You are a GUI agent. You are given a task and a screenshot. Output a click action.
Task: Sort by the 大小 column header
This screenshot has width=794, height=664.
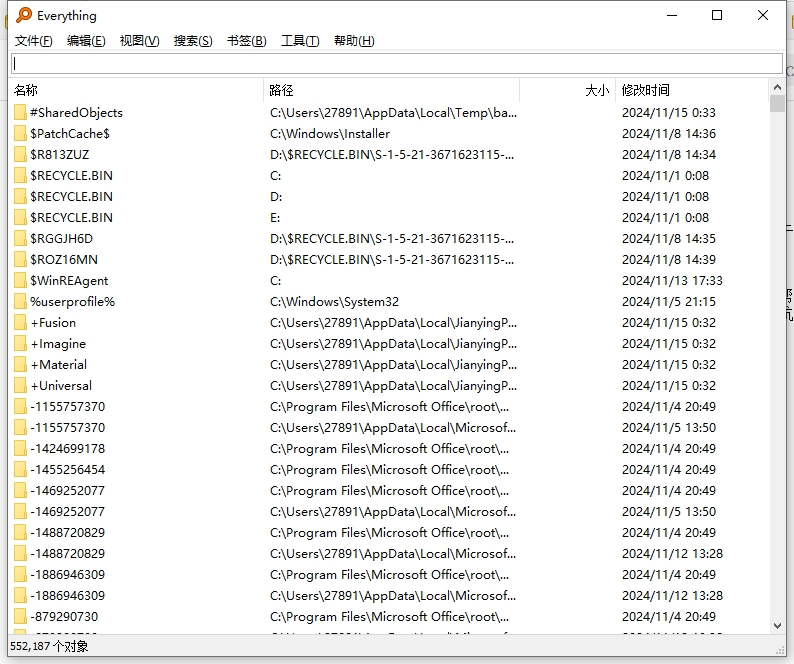(x=567, y=90)
